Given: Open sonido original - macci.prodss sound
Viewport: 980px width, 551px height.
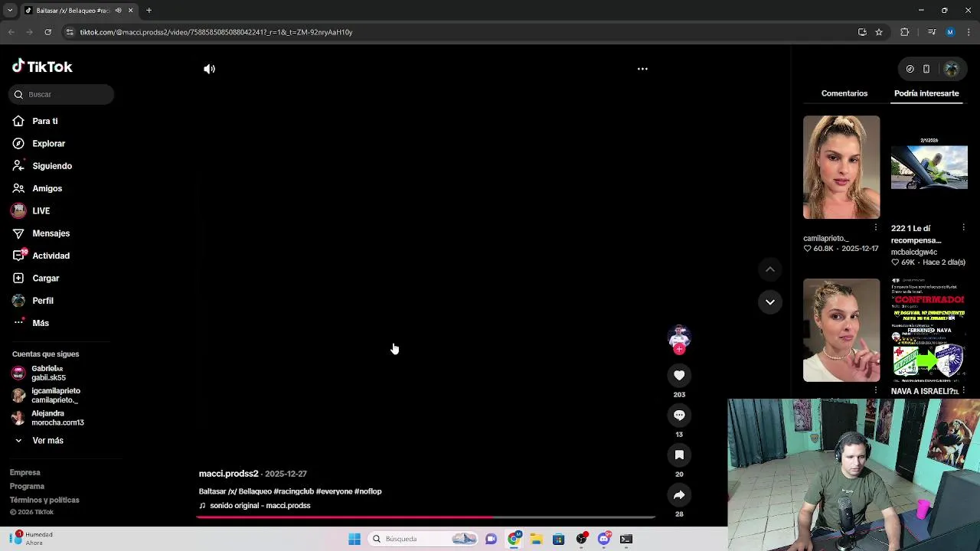Looking at the screenshot, I should coord(255,506).
